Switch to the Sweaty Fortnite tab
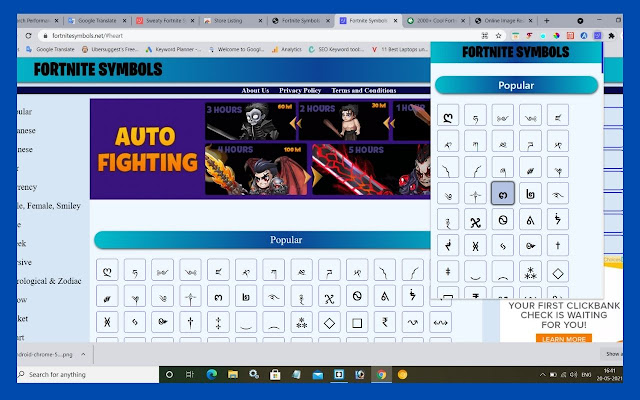Image resolution: width=640 pixels, height=400 pixels. tap(165, 20)
